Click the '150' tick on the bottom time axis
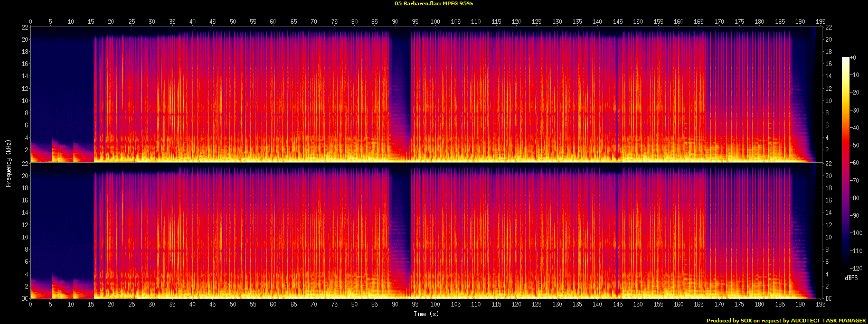Image resolution: width=868 pixels, height=324 pixels. click(638, 304)
